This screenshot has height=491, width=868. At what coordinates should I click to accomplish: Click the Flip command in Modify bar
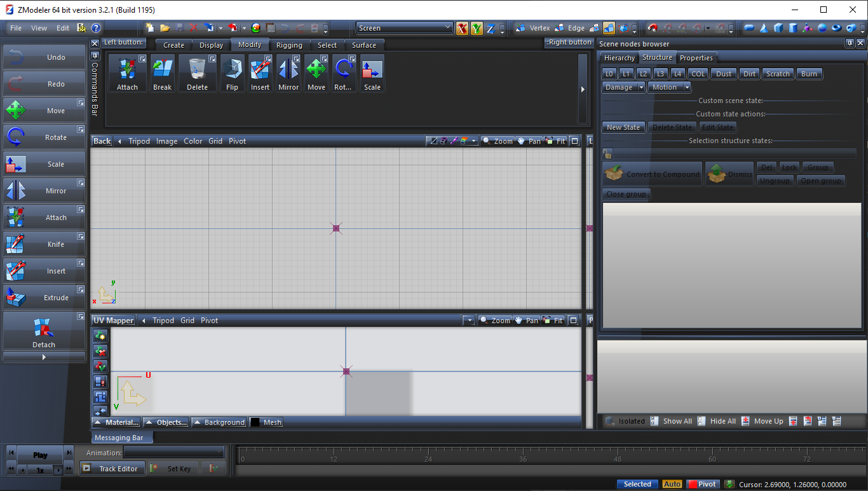(x=232, y=73)
